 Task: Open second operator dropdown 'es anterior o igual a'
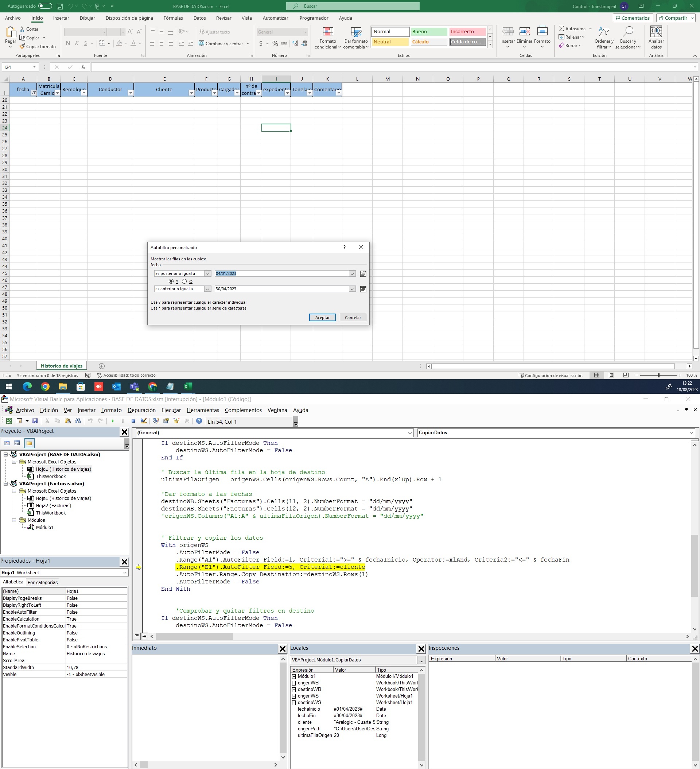[x=207, y=289]
